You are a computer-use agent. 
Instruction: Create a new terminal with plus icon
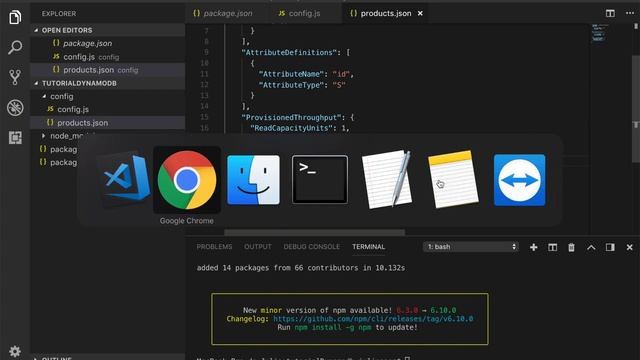[x=533, y=247]
